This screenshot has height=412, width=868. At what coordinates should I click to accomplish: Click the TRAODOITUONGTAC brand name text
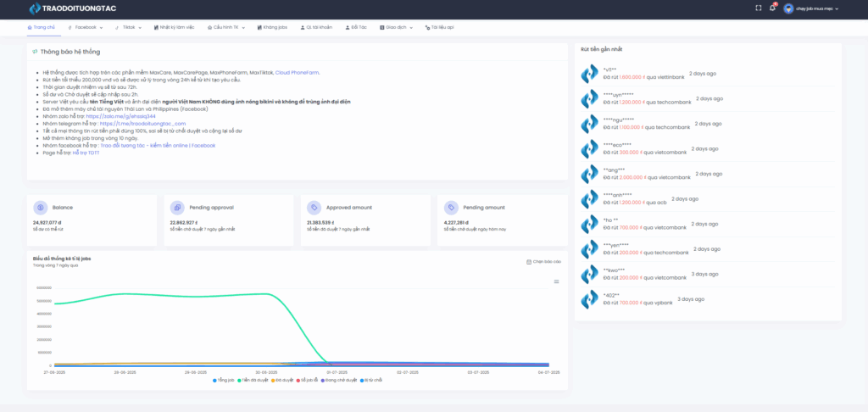pyautogui.click(x=79, y=8)
